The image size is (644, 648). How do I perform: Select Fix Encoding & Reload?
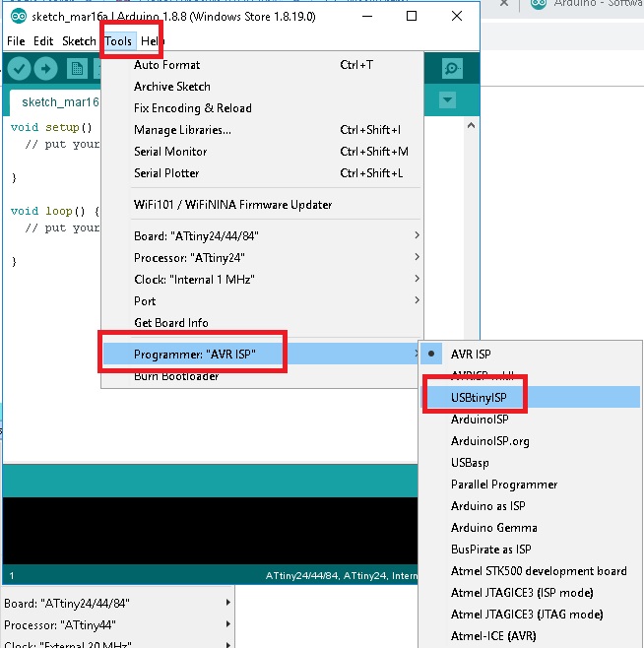pos(262,108)
